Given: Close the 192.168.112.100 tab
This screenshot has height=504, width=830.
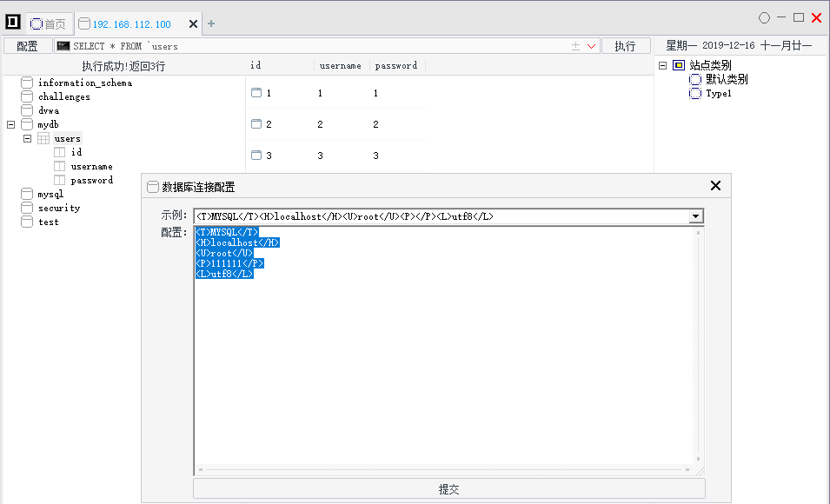Looking at the screenshot, I should (x=193, y=23).
